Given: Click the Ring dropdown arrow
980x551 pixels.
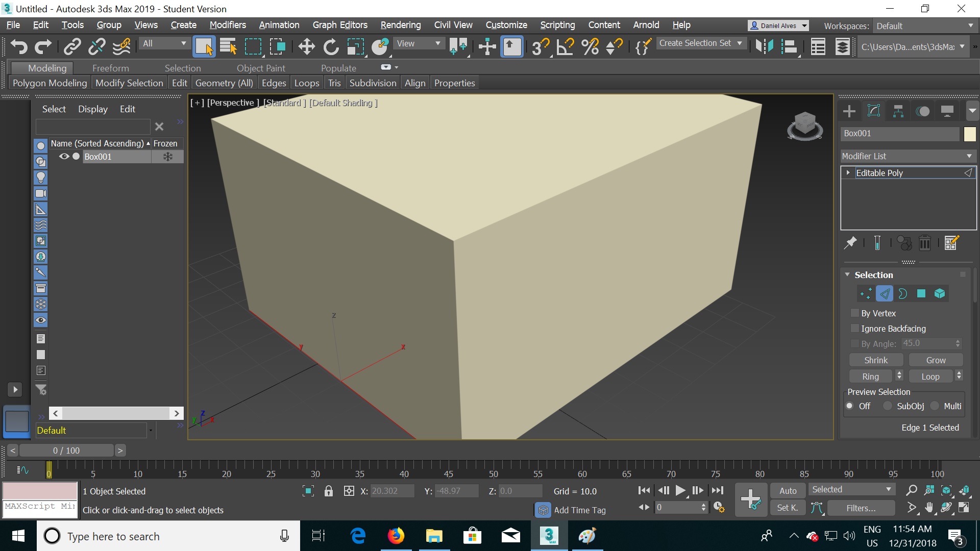Looking at the screenshot, I should (x=899, y=375).
